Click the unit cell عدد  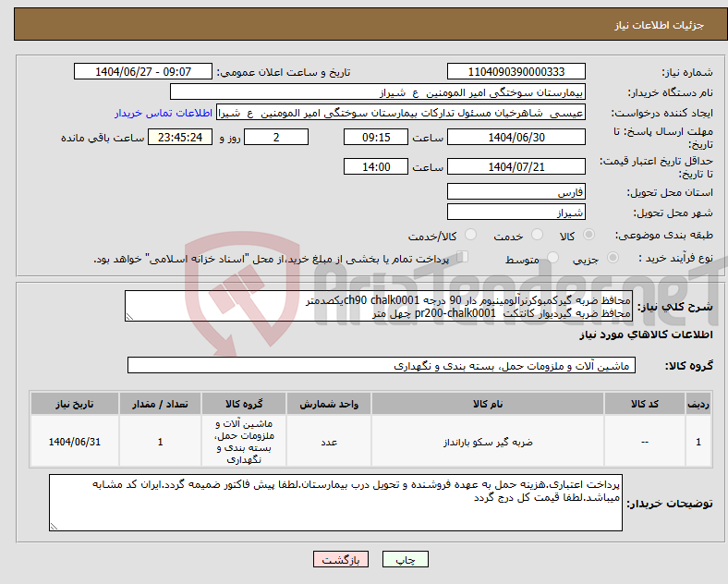[x=329, y=443]
